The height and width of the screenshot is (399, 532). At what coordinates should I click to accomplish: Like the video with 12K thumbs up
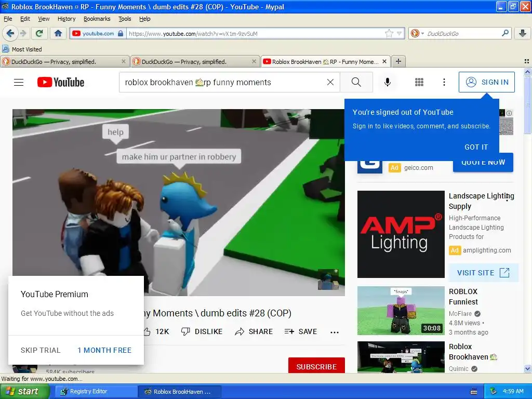[x=156, y=331]
